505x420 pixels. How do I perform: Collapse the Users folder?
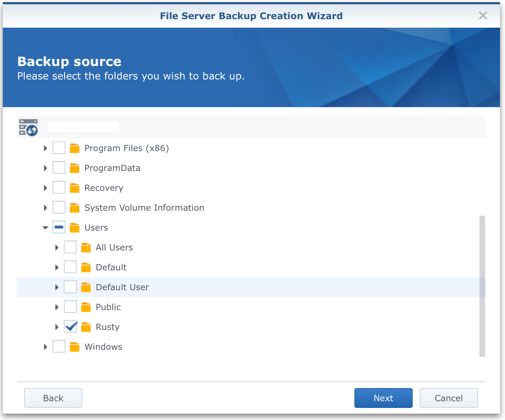(45, 228)
